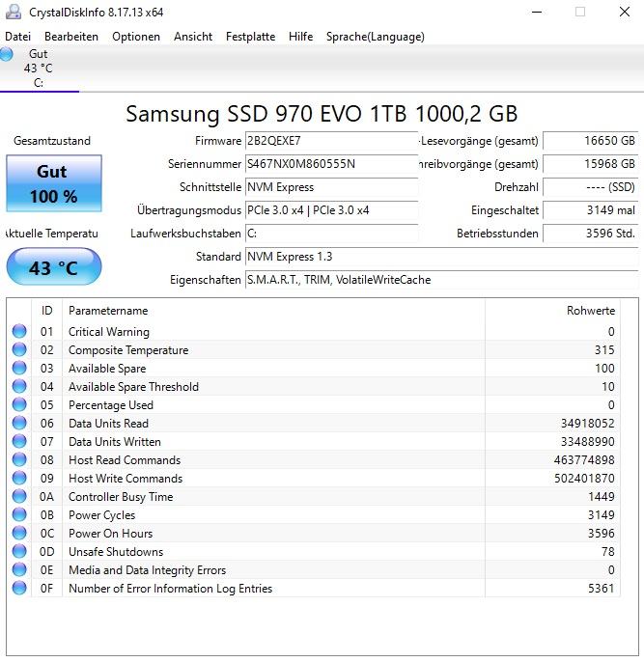Screen dimensions: 644x662
Task: Select the Power Cycles parameter name
Action: 101,515
